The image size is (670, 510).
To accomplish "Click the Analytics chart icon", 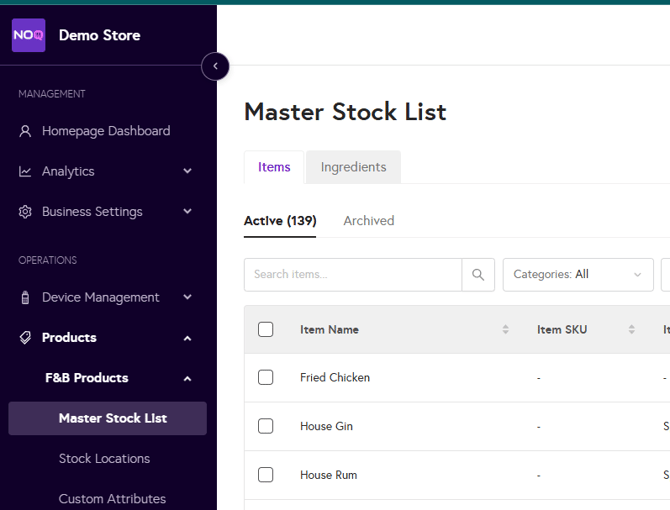I will pos(26,172).
